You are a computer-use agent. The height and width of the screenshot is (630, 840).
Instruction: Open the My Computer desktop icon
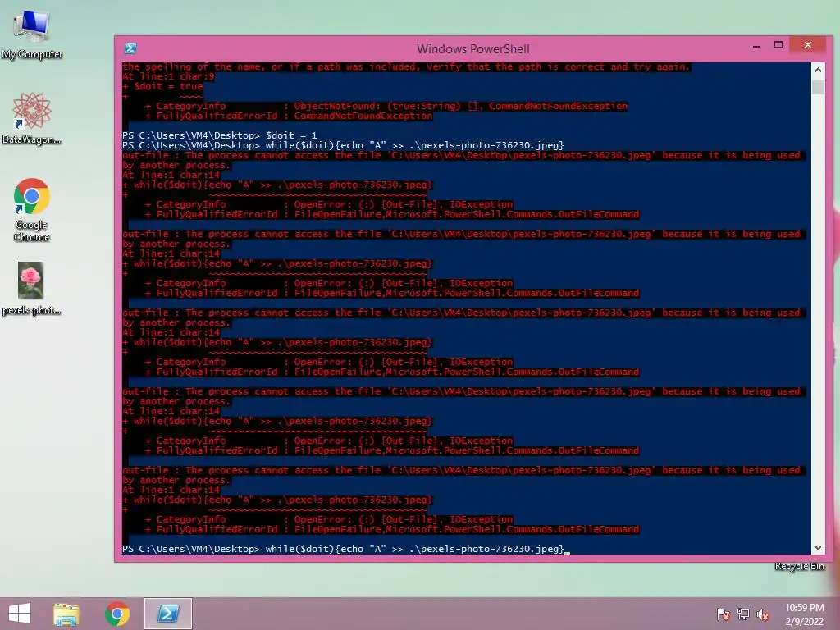coord(32,34)
